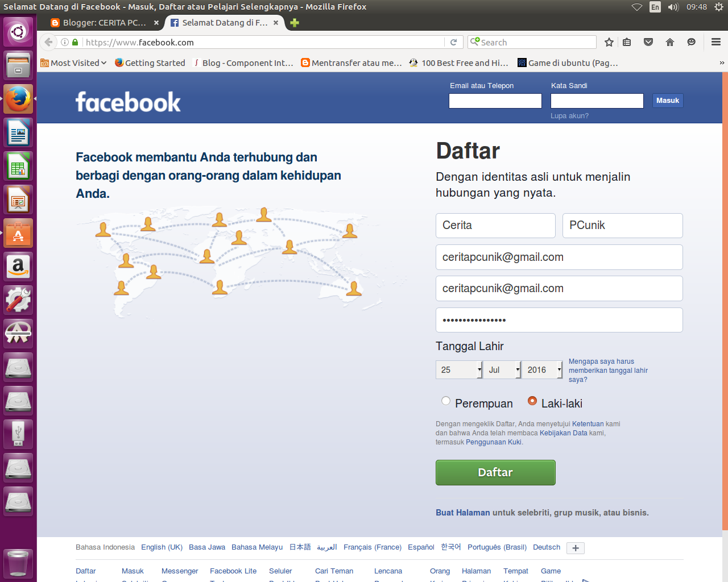
Task: Open Firefox Hello chat icon
Action: 692,42
